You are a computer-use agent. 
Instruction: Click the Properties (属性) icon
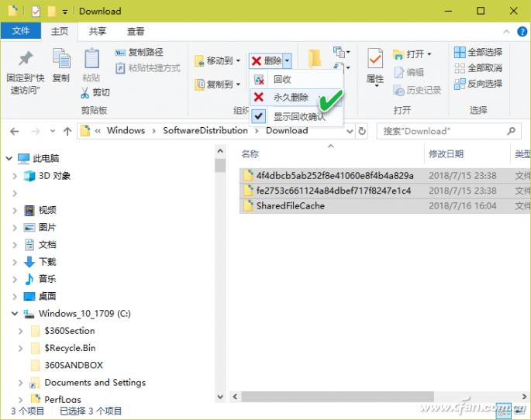pos(375,58)
